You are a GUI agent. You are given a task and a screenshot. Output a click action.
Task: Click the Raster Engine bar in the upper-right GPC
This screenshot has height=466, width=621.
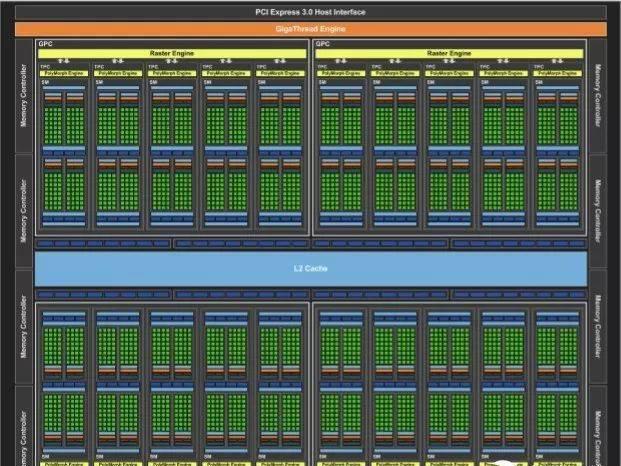point(449,53)
